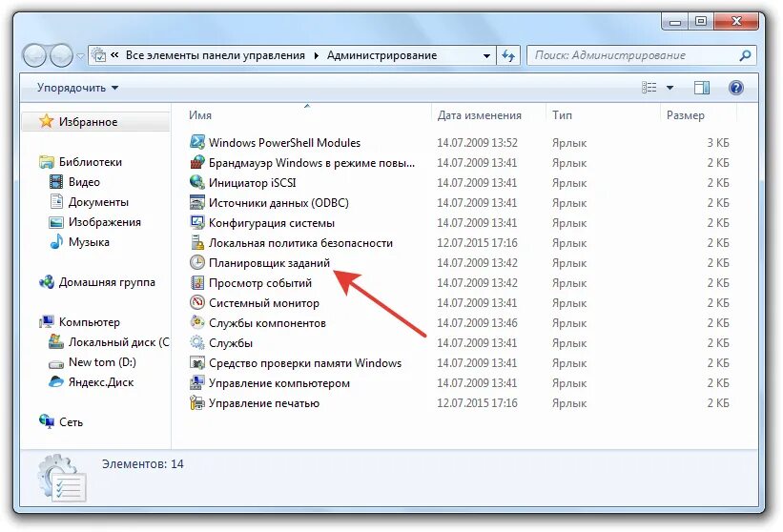Open the Упорядочить dropdown menu
The height and width of the screenshot is (532, 783).
click(x=77, y=88)
